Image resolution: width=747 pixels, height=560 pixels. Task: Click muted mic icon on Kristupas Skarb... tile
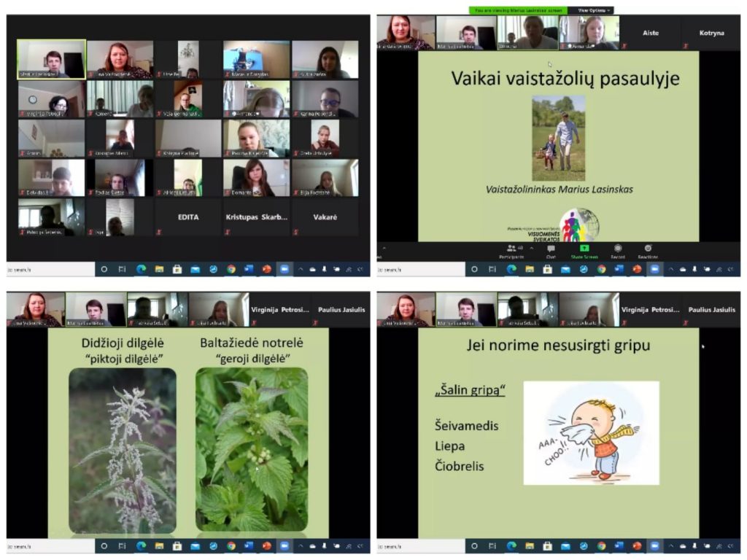228,233
